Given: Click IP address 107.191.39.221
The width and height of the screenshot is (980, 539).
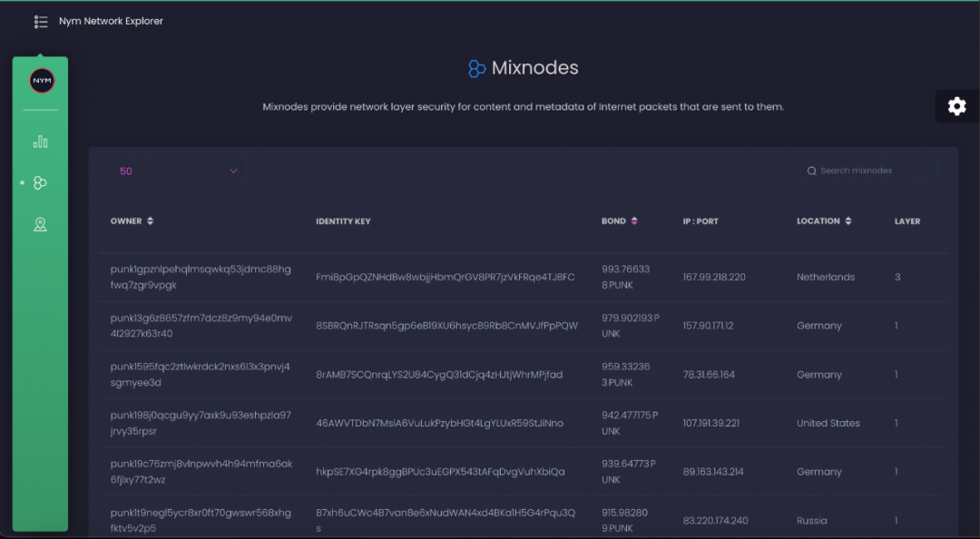Looking at the screenshot, I should pyautogui.click(x=710, y=424).
